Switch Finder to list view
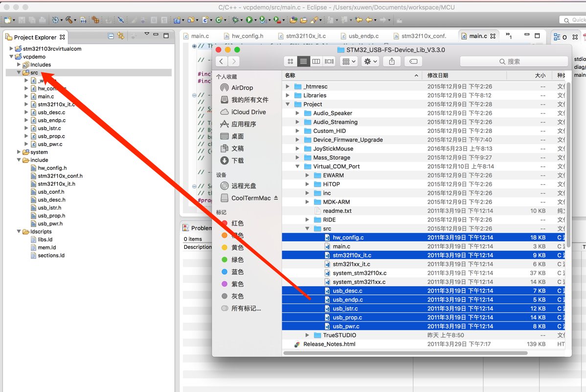This screenshot has height=392, width=586. 303,61
